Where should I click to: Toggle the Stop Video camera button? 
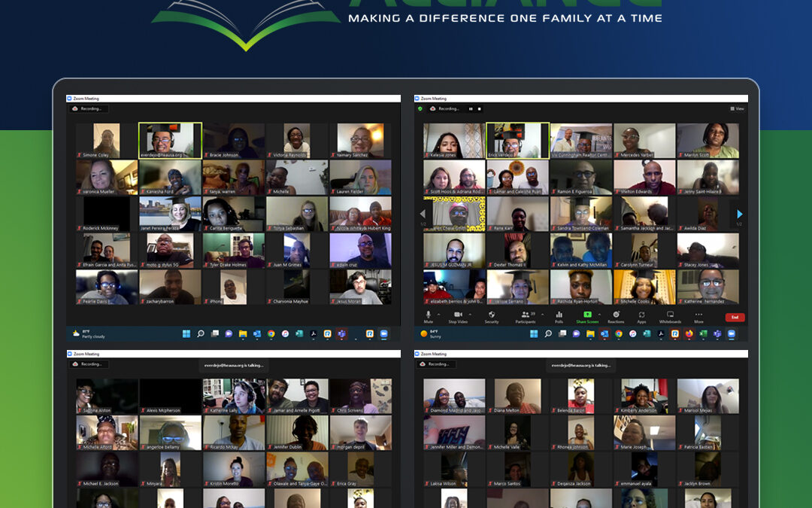pos(458,315)
